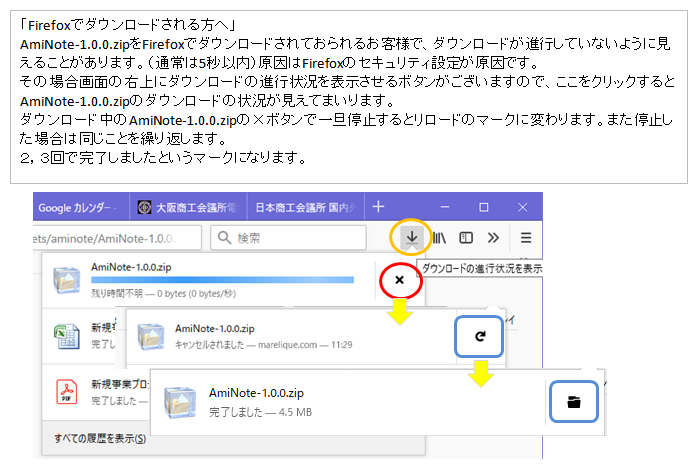
Task: Click the 新規事業プロ PDF download entry name
Action: [x=120, y=384]
